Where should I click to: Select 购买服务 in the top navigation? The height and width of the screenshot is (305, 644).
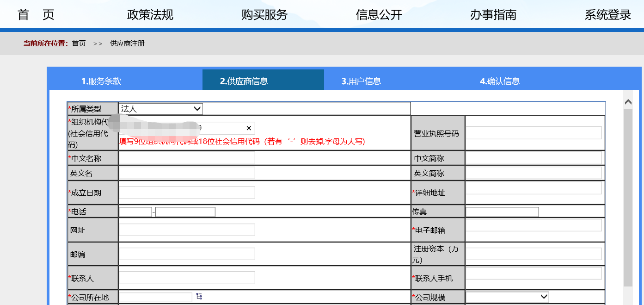(x=264, y=14)
